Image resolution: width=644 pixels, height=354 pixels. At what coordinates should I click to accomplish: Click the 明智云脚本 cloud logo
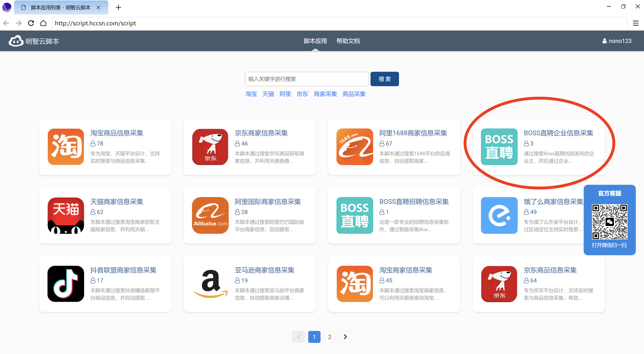[x=16, y=41]
